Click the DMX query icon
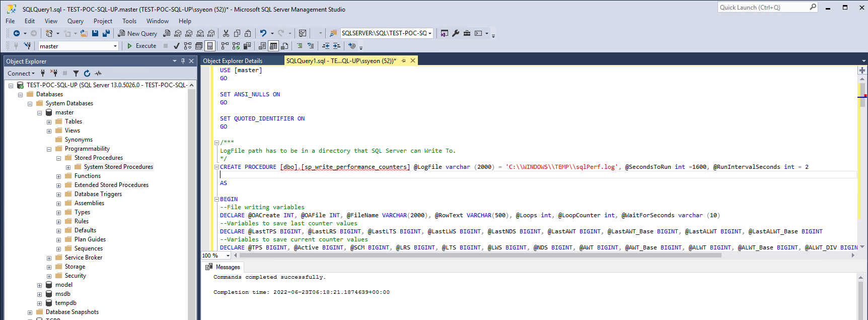The height and width of the screenshot is (320, 868). pyautogui.click(x=189, y=33)
